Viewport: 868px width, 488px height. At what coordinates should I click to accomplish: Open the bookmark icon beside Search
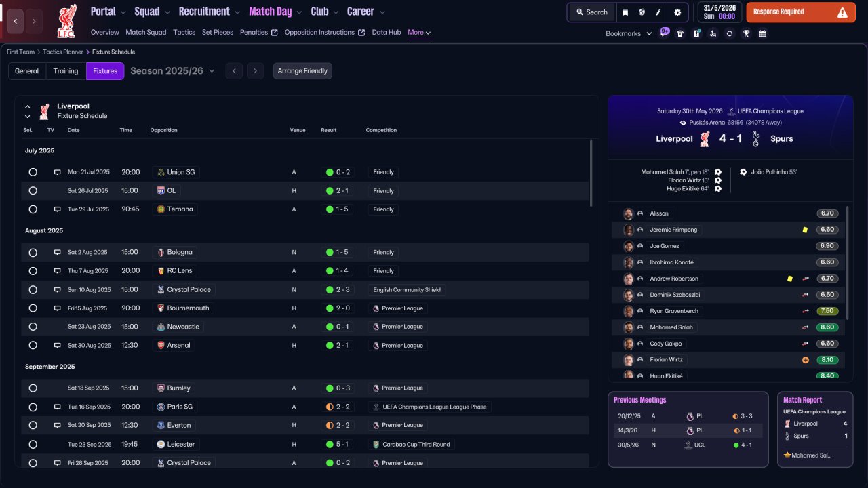pos(625,12)
